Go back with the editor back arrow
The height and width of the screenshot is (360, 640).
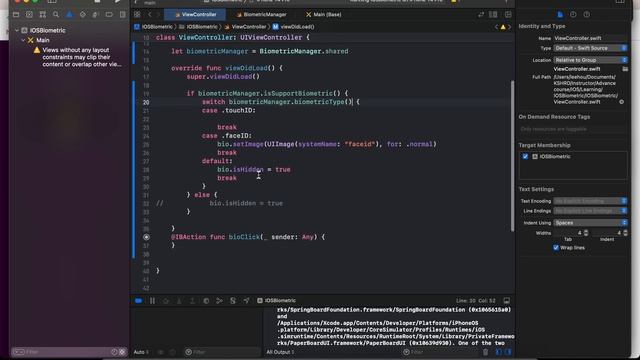(x=149, y=15)
